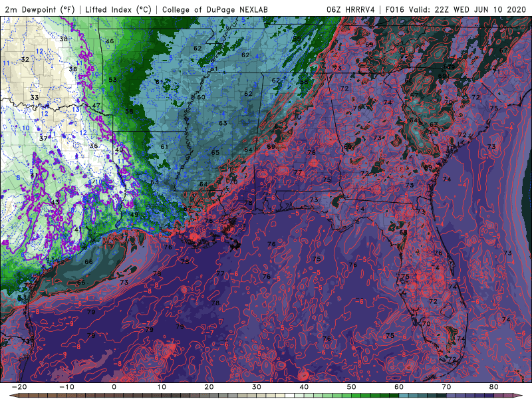Click the '40' color scale label

pos(304,387)
